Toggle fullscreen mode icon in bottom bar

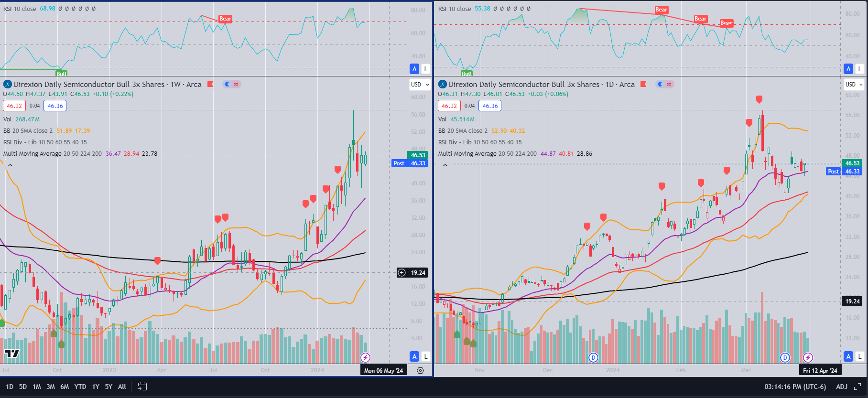point(857,387)
